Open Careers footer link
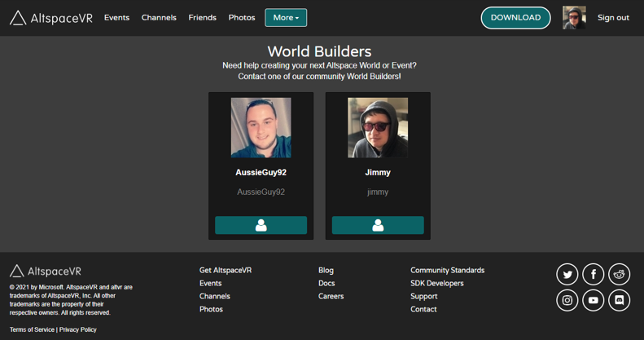Screen dimensions: 644x340 coord(331,296)
